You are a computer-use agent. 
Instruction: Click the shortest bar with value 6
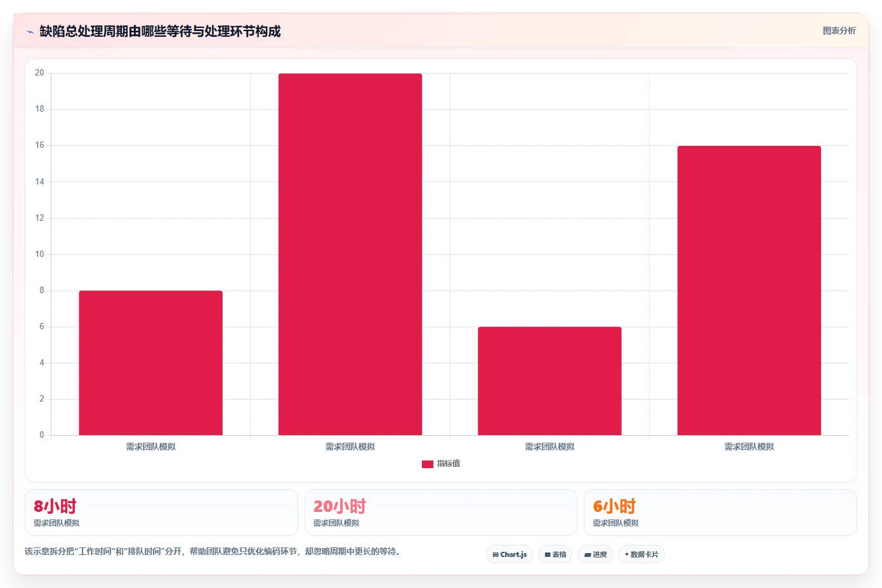tap(550, 381)
